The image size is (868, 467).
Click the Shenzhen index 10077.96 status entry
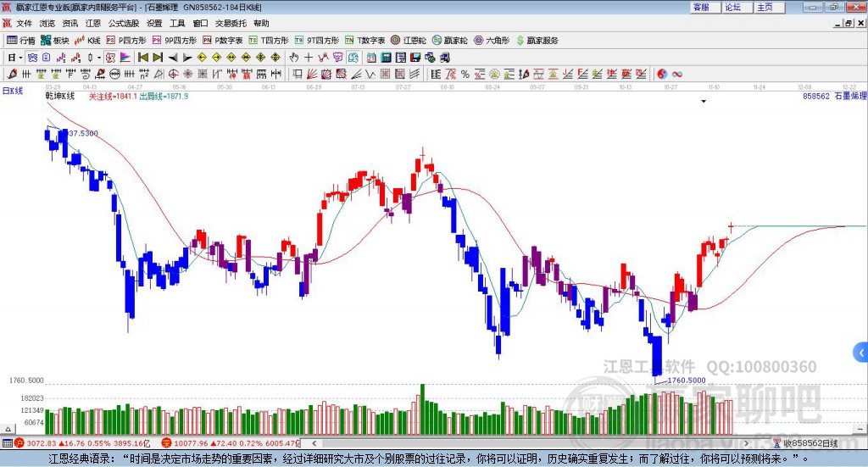click(231, 443)
